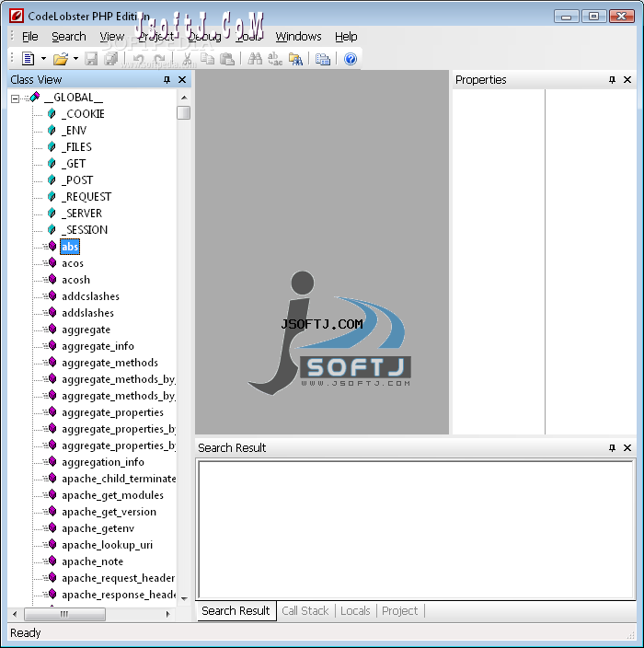
Task: Click Class View vertical scroll down arrow
Action: (184, 599)
